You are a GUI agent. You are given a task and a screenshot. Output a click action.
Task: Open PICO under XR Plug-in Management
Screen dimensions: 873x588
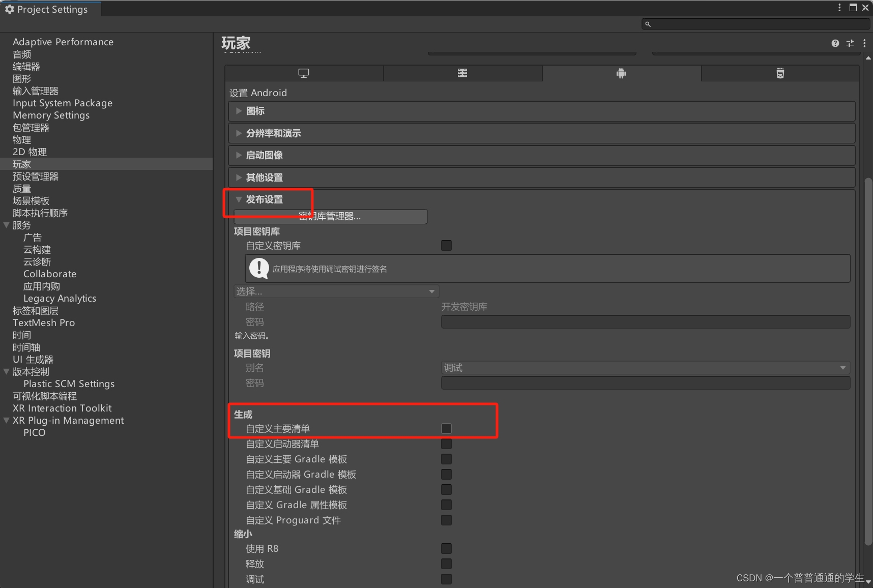[35, 432]
